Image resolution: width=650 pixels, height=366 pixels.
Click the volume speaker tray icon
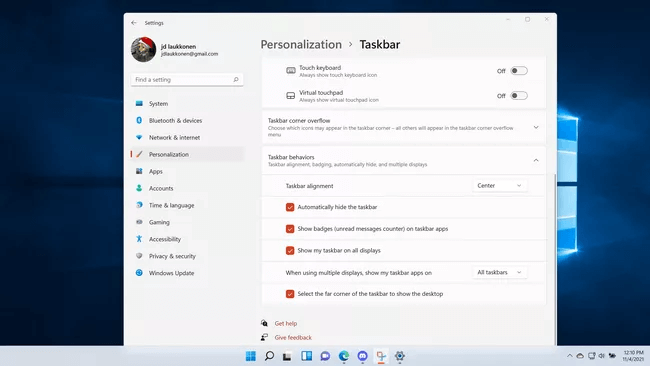(x=601, y=356)
